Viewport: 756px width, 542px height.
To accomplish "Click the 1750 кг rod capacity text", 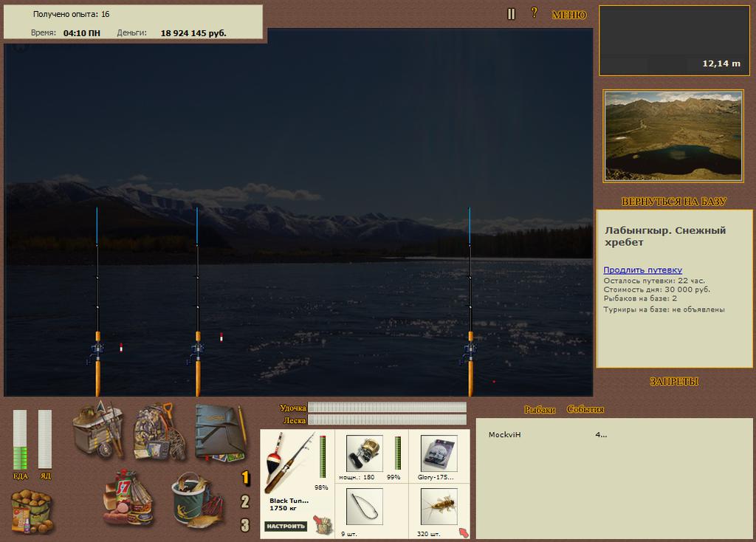I will [282, 508].
